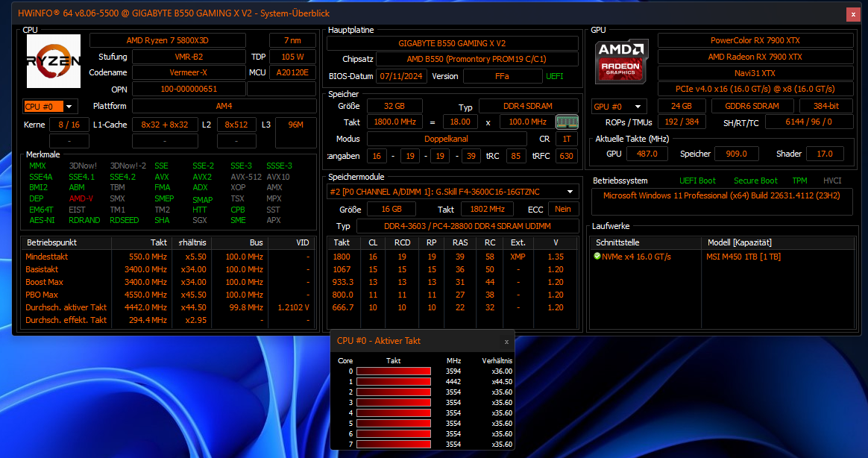Screen dimensions: 868x458
Task: Click the XMP memory timing row
Action: pos(453,257)
